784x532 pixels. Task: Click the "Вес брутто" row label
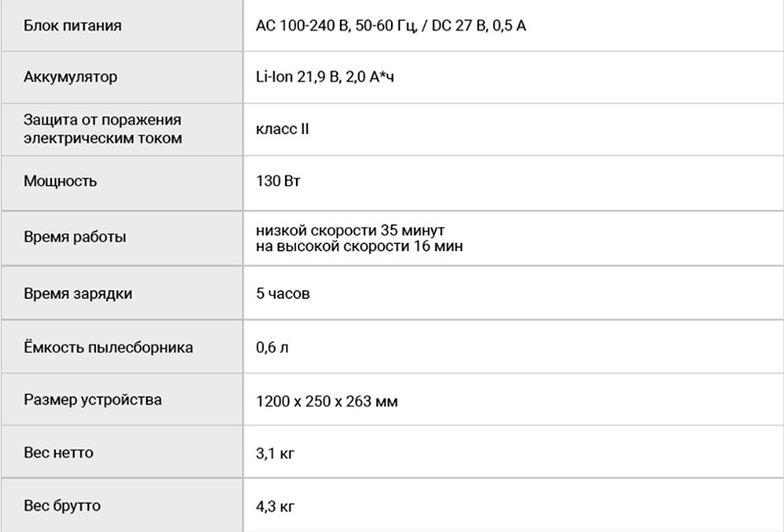click(x=62, y=507)
